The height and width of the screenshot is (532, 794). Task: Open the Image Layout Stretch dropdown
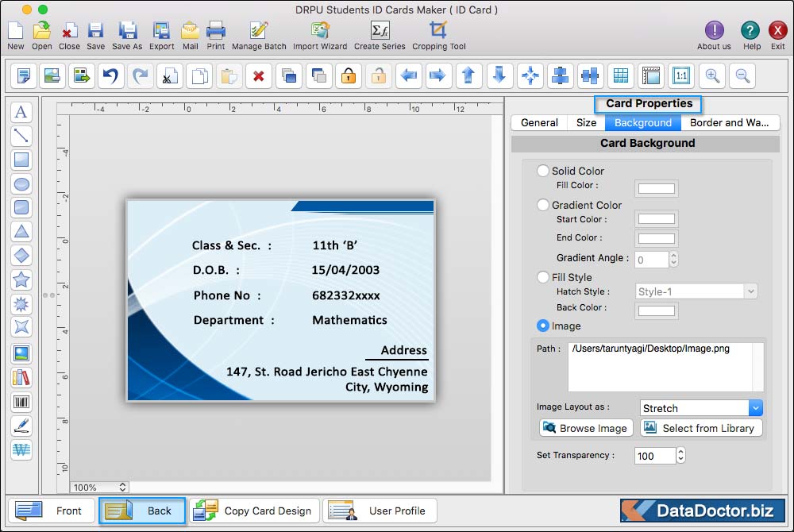coord(701,408)
